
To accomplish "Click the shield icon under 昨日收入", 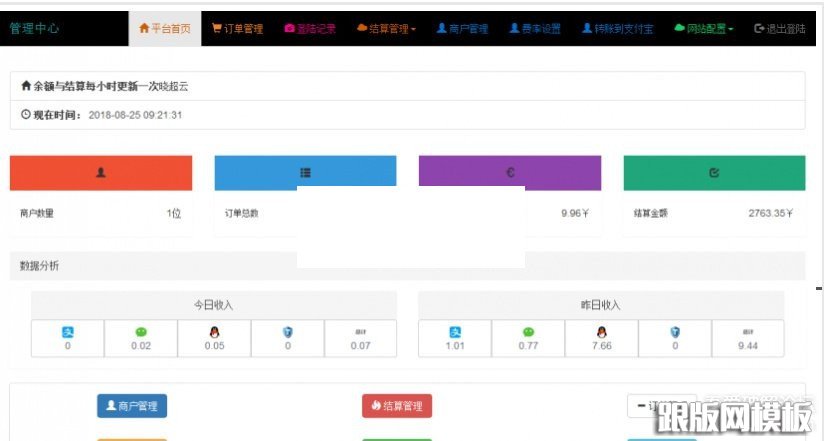I will point(675,332).
